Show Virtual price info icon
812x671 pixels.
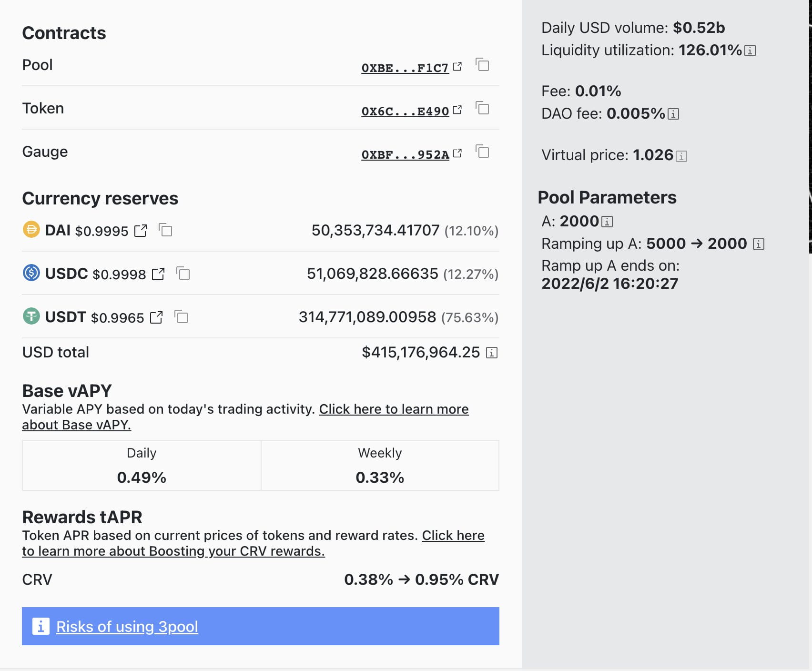(681, 156)
